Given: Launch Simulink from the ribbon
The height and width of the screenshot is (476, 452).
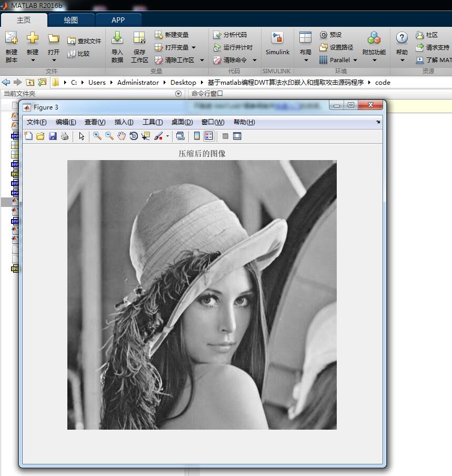Looking at the screenshot, I should 277,43.
